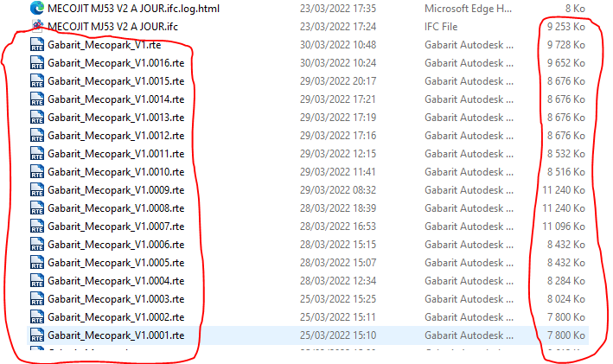Viewport: 613px width, 364px height.
Task: Click the Edge icon of MECOJIT ifc.log.html
Action: point(37,7)
